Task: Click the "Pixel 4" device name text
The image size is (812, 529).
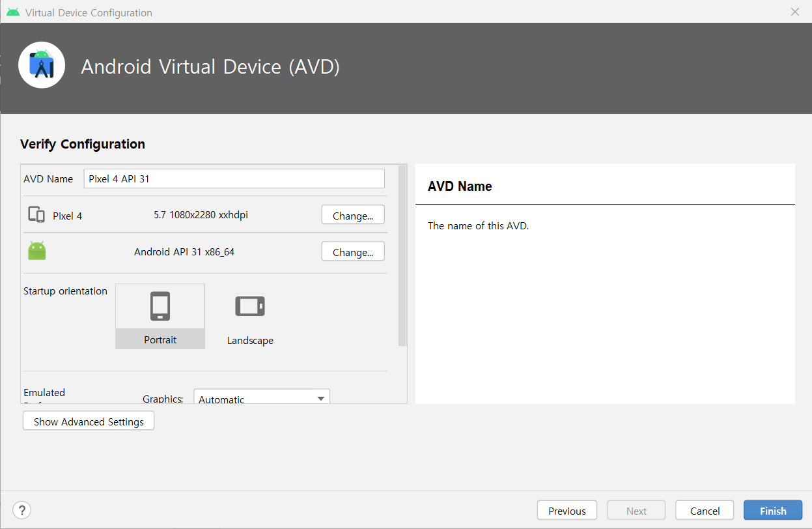Action: [x=68, y=216]
